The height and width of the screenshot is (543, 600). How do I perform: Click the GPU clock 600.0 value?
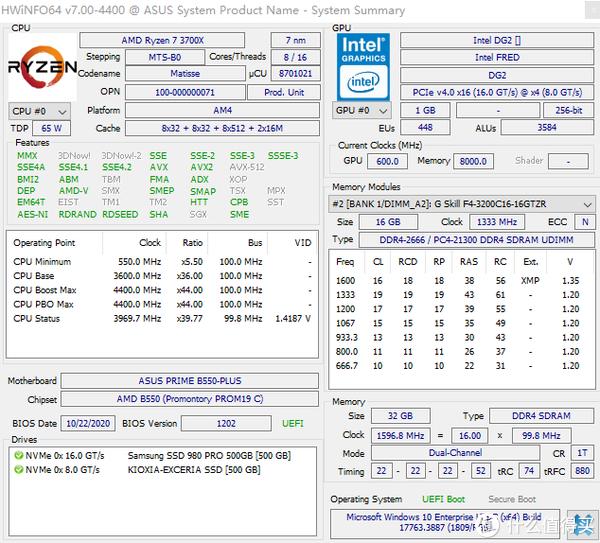point(387,161)
